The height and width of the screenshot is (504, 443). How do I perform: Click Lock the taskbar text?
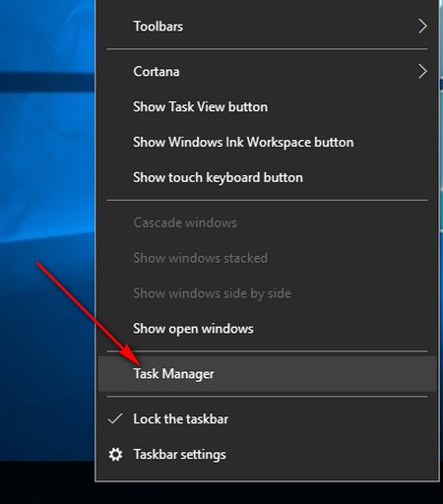pyautogui.click(x=180, y=419)
